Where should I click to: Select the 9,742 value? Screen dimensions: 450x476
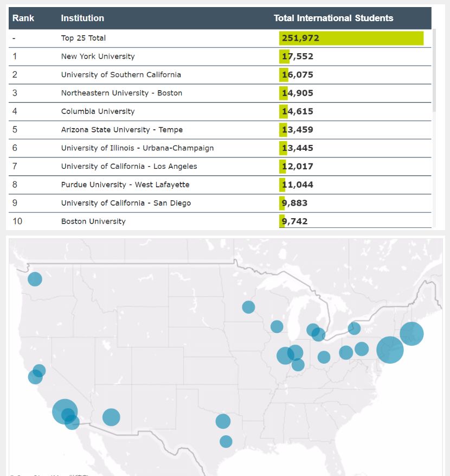point(294,221)
